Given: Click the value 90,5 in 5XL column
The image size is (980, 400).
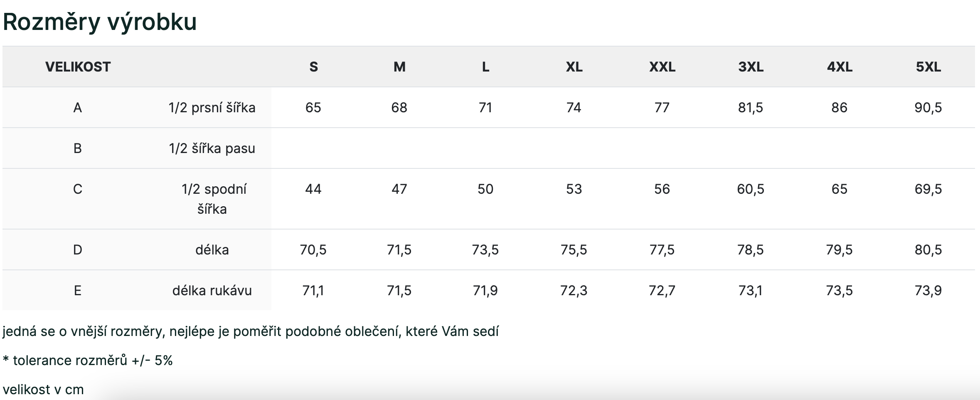Looking at the screenshot, I should coord(928,108).
